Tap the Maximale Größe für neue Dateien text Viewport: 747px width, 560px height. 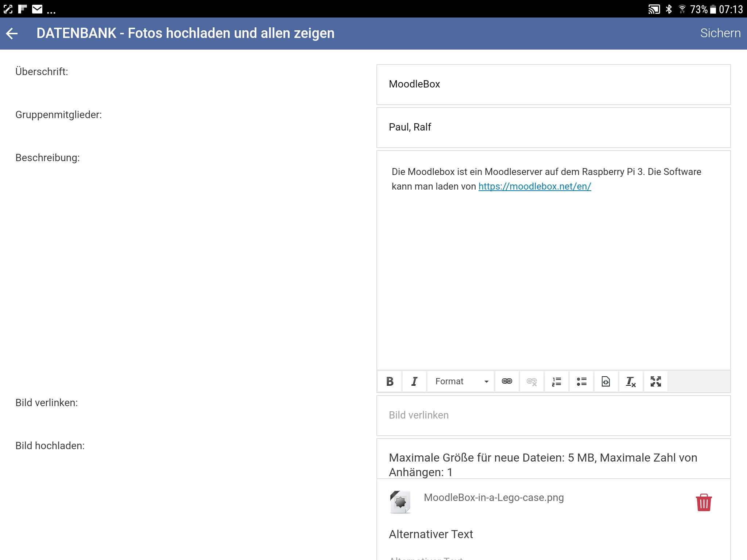pos(543,465)
